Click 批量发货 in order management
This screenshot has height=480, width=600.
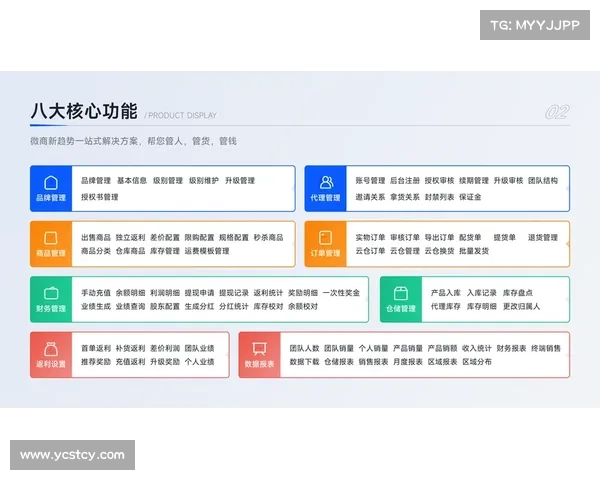[474, 251]
